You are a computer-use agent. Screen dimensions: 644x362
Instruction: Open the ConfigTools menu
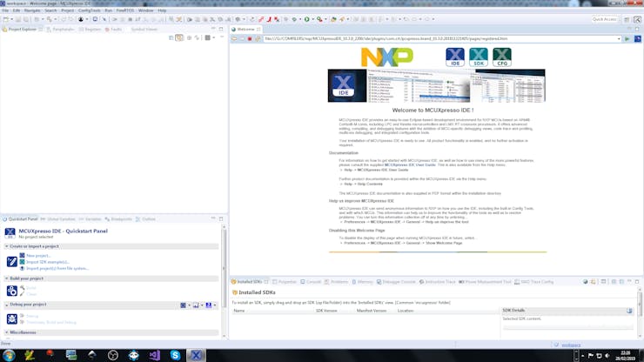coord(89,10)
